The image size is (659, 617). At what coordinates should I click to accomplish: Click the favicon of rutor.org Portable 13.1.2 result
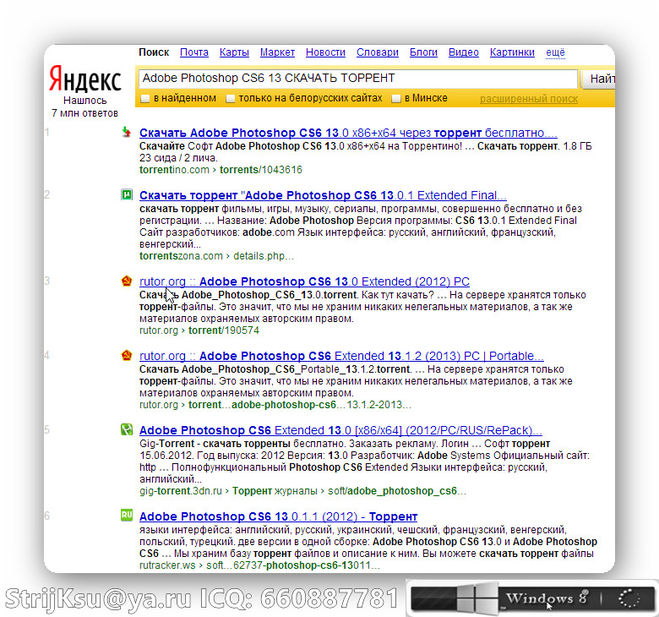coord(127,355)
